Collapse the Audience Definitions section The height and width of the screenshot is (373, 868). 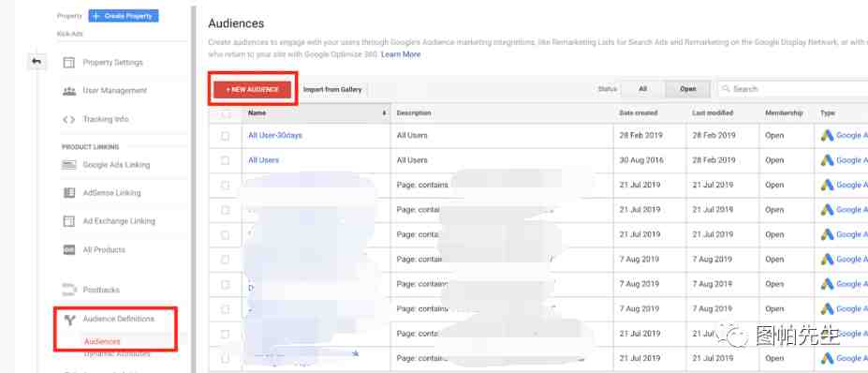[119, 319]
